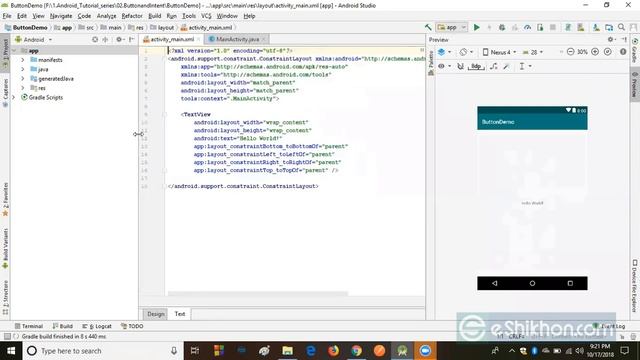Attach debugger to Android process icon

540,27
